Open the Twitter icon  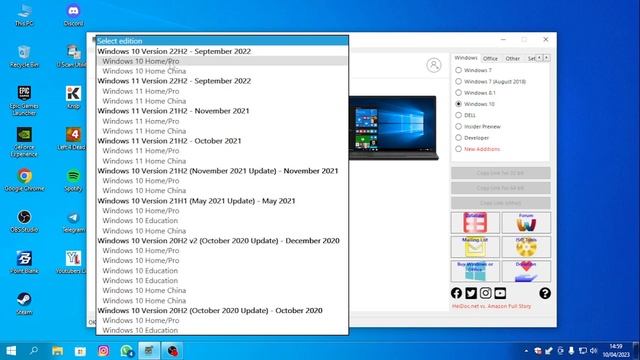[471, 293]
